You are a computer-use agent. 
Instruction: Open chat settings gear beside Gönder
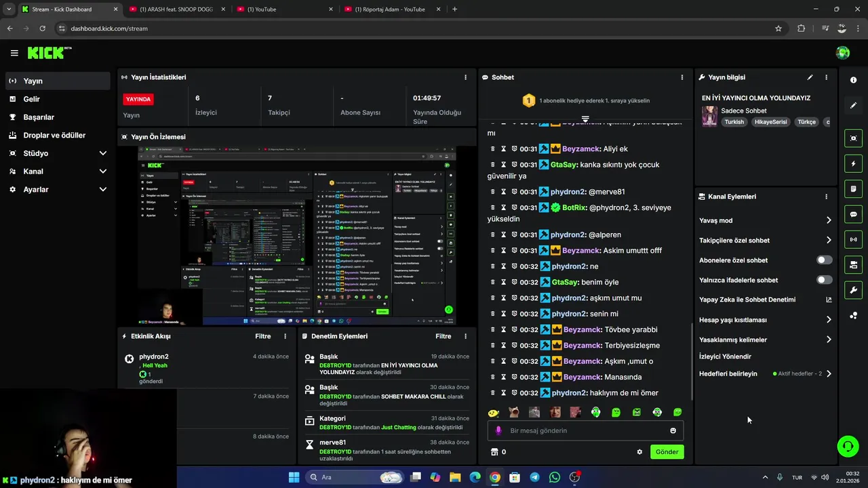click(x=639, y=452)
